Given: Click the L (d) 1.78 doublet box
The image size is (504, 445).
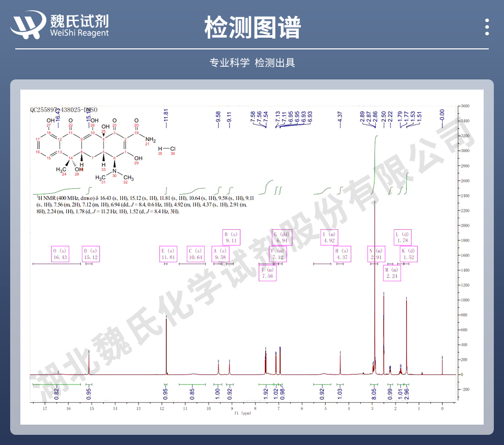Looking at the screenshot, I should click(x=403, y=238).
